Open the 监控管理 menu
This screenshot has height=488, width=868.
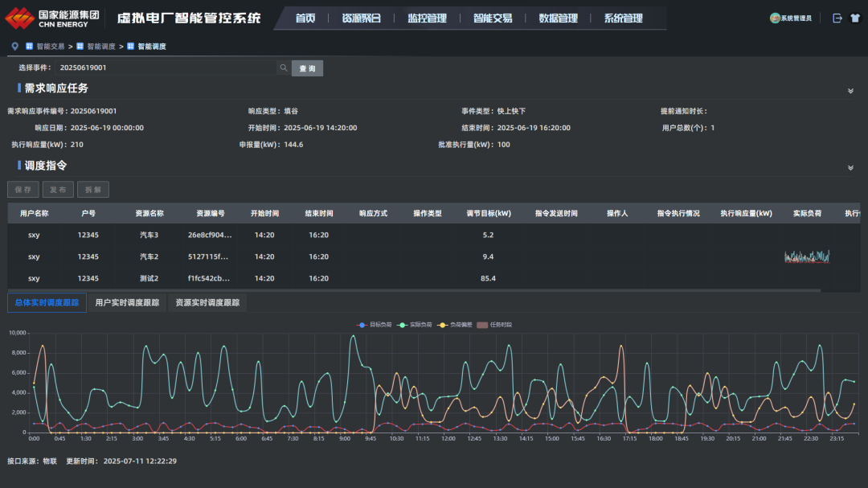(x=427, y=18)
